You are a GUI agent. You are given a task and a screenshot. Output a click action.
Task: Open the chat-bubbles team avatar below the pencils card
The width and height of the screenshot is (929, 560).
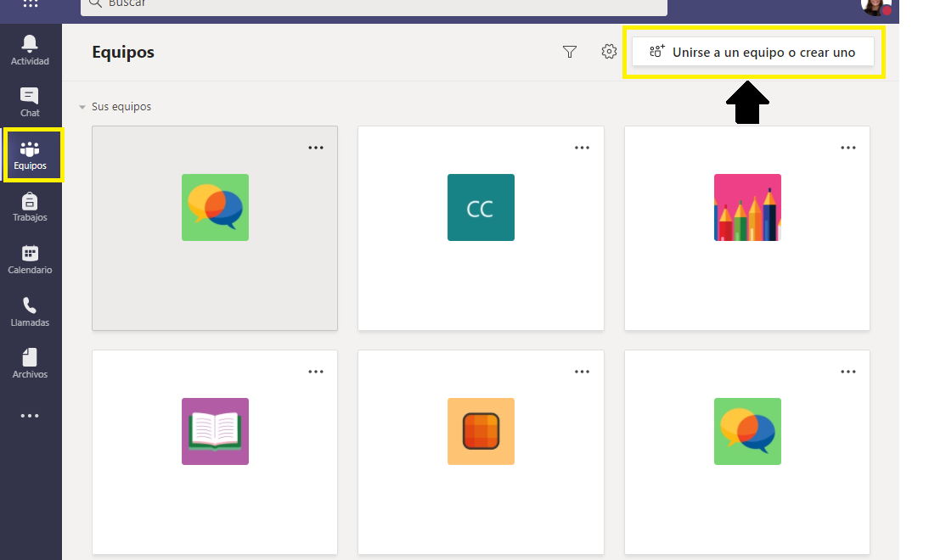[747, 431]
